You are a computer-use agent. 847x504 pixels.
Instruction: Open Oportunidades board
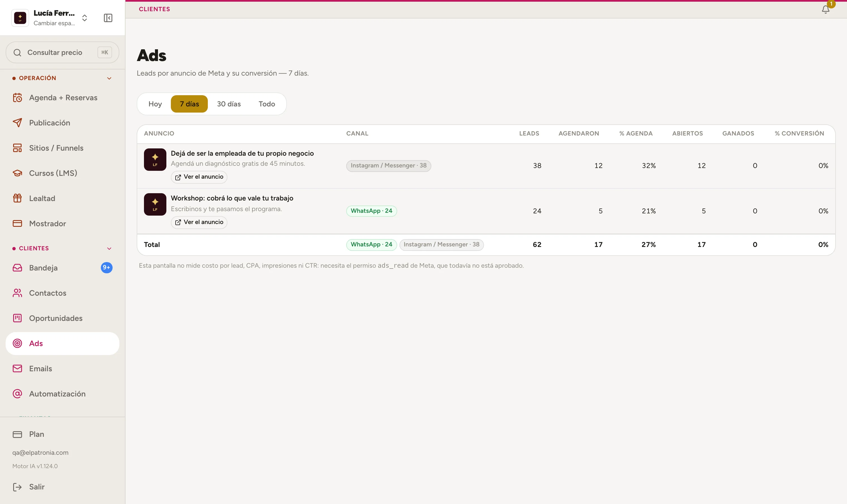click(62, 318)
